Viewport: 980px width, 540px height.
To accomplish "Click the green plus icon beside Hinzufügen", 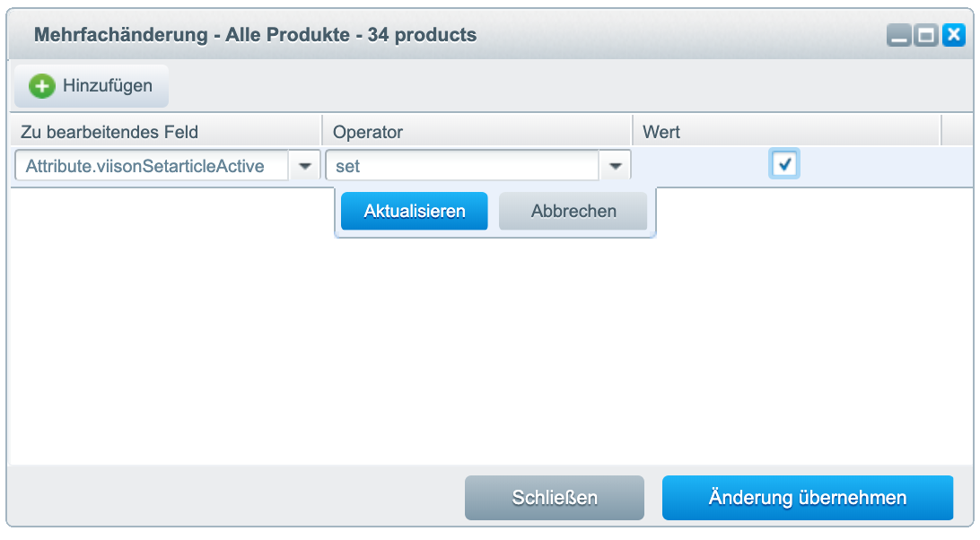I will (x=41, y=86).
